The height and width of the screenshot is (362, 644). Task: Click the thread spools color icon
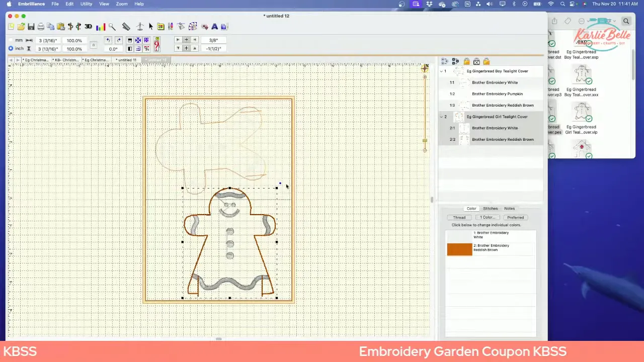point(171,27)
